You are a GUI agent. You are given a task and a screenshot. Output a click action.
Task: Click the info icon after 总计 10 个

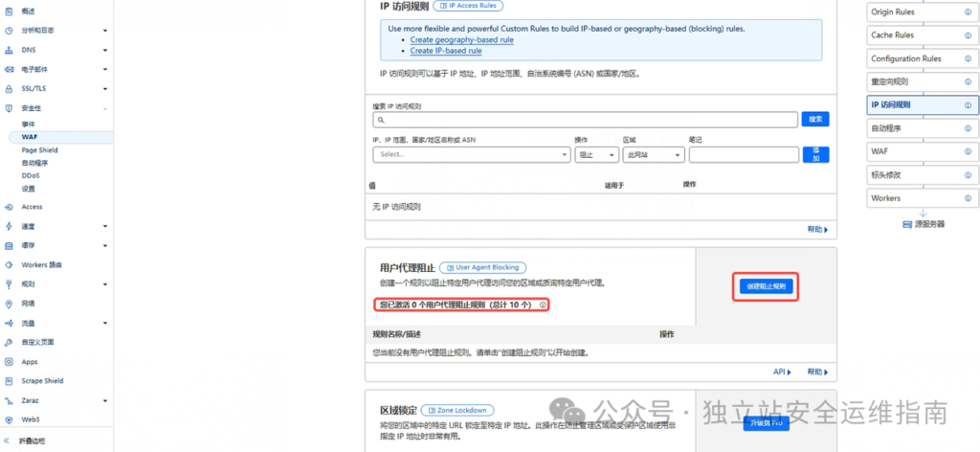[543, 305]
